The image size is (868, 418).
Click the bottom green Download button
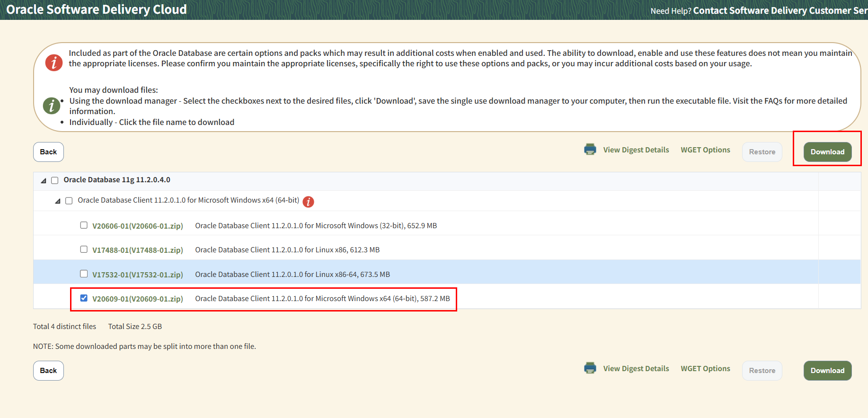[x=827, y=371]
